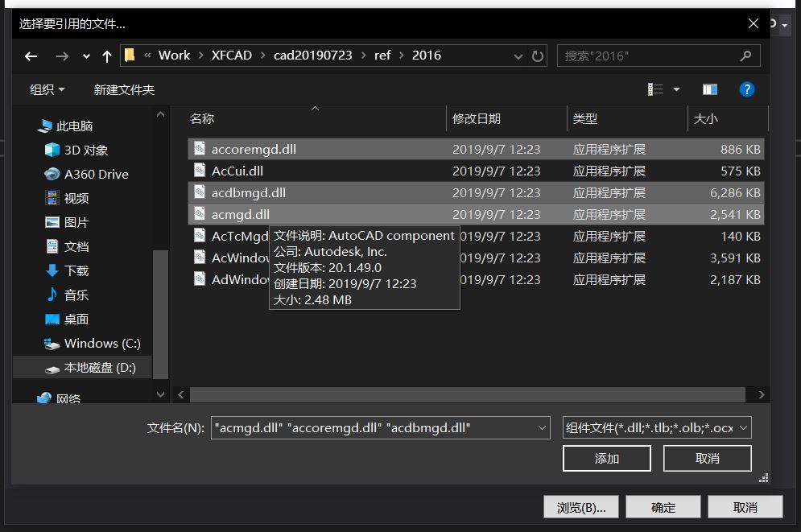Navigate to XFCAD via the breadcrumb
Screen dimensions: 801x532
(231, 55)
